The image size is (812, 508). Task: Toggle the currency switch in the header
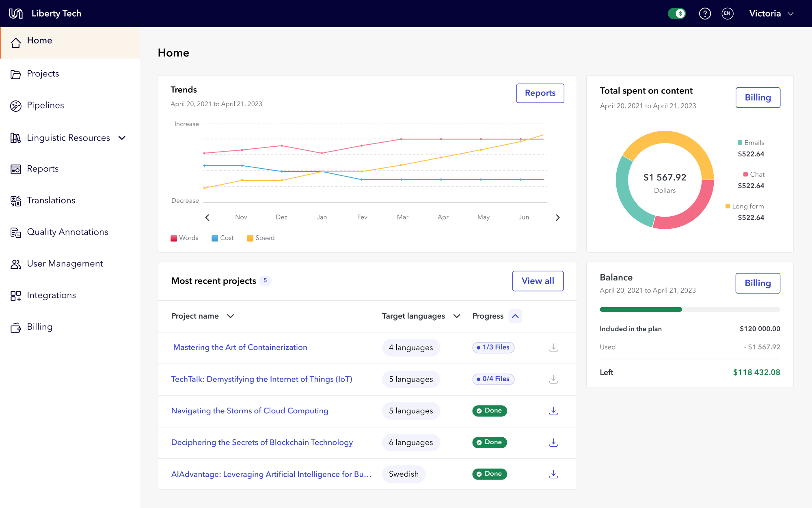click(677, 13)
